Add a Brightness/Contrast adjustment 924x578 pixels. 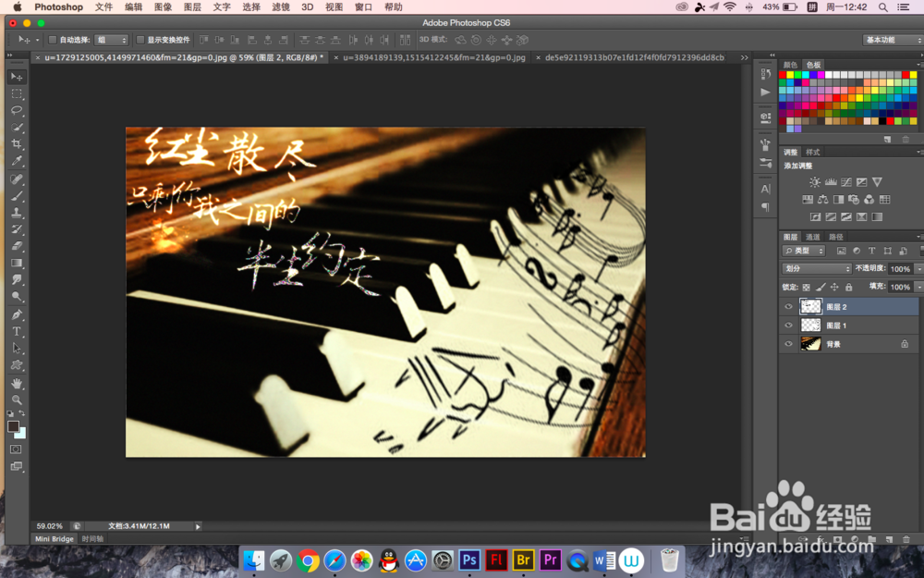click(815, 182)
